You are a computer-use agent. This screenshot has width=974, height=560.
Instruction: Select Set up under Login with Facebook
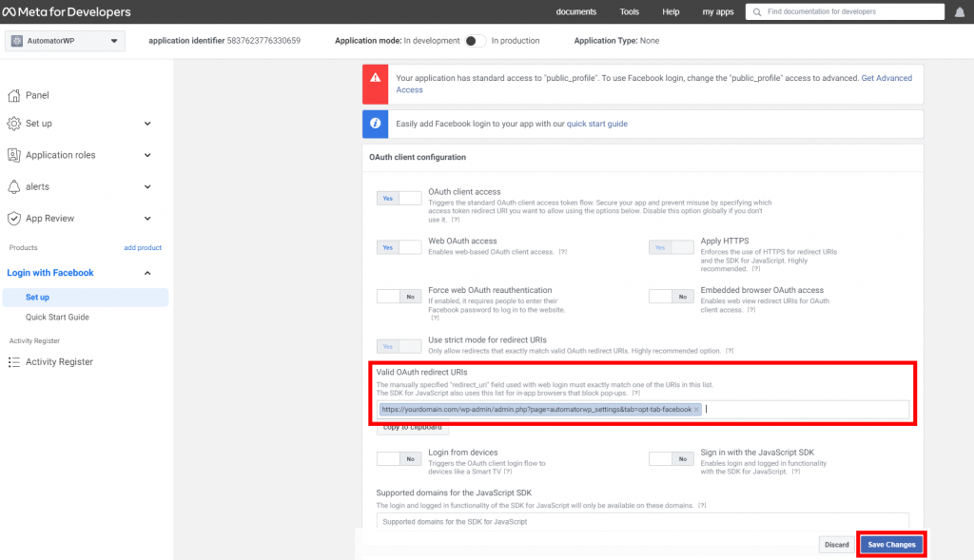(86, 298)
